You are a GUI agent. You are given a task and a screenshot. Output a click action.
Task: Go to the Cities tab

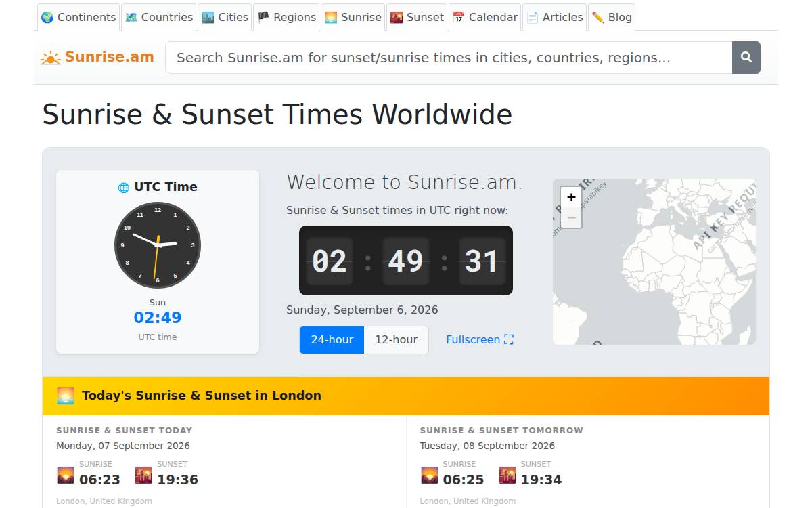coord(225,18)
